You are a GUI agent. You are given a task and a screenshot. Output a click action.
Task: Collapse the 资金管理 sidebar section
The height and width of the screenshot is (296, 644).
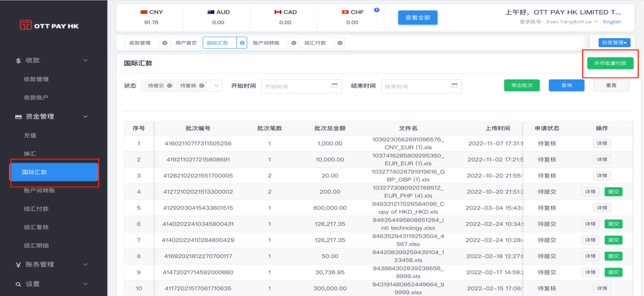(x=85, y=116)
